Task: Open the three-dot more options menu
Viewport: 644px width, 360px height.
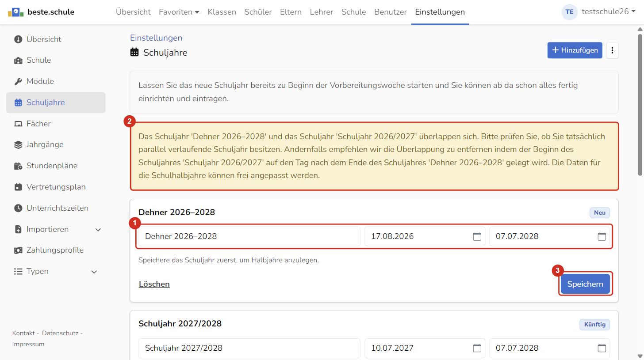Action: (x=612, y=50)
